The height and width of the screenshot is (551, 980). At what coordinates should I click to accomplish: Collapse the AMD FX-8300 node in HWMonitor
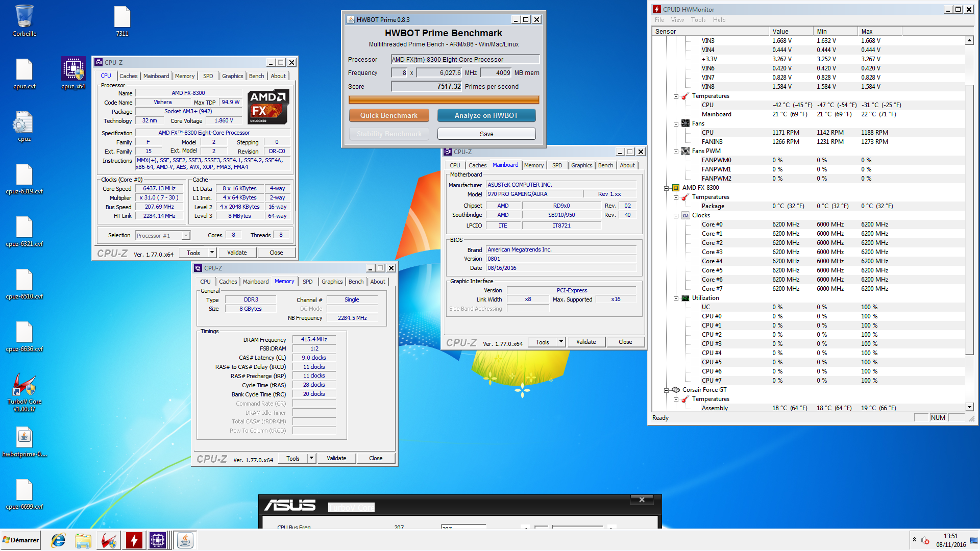[x=666, y=188]
